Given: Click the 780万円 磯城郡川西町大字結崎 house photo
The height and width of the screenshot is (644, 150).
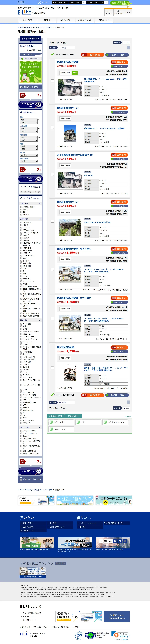Looking at the screenshot, I should [x=70, y=87].
